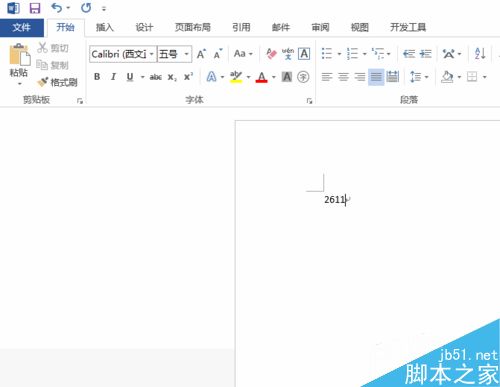Toggle subscript formatting
The width and height of the screenshot is (500, 387).
(172, 78)
